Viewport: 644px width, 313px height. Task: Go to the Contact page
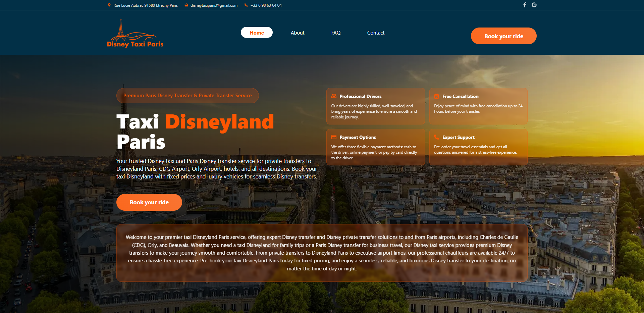[x=376, y=33]
